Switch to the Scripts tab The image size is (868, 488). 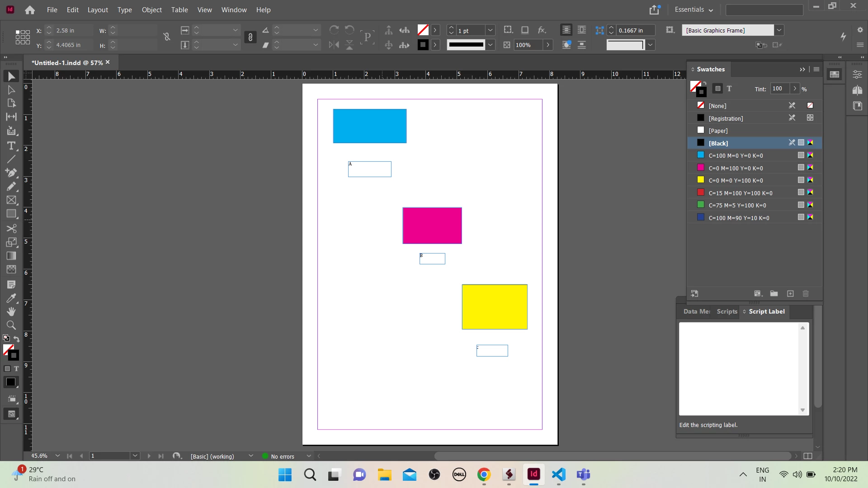pos(726,311)
